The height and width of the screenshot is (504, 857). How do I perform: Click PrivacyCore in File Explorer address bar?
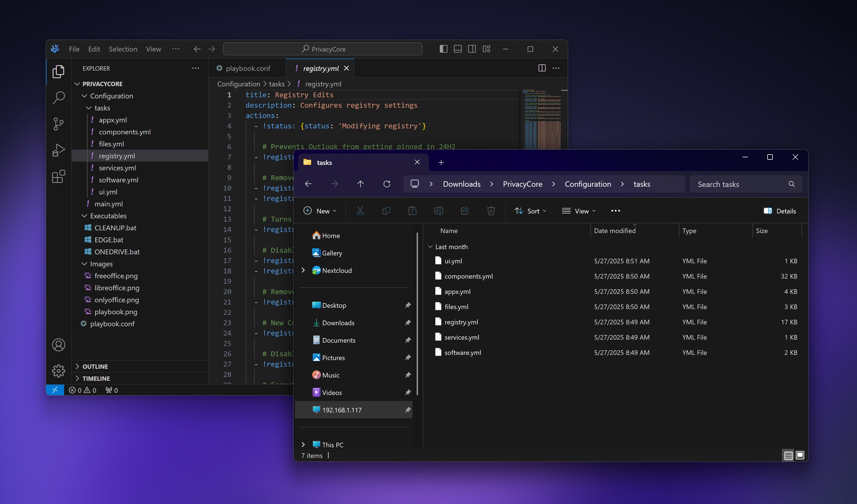[x=523, y=184]
